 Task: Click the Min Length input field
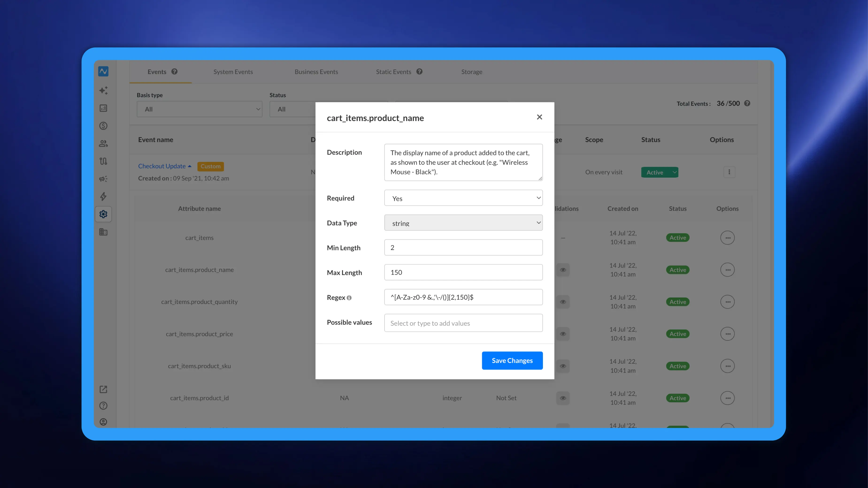pos(463,248)
